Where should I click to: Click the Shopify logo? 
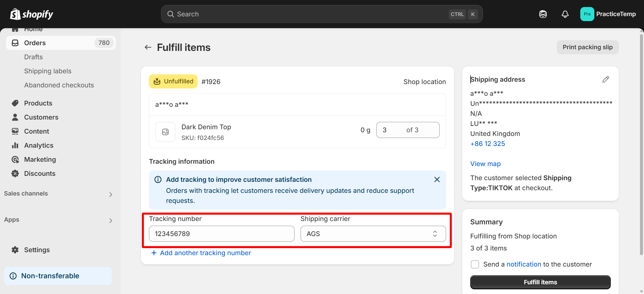[32, 14]
